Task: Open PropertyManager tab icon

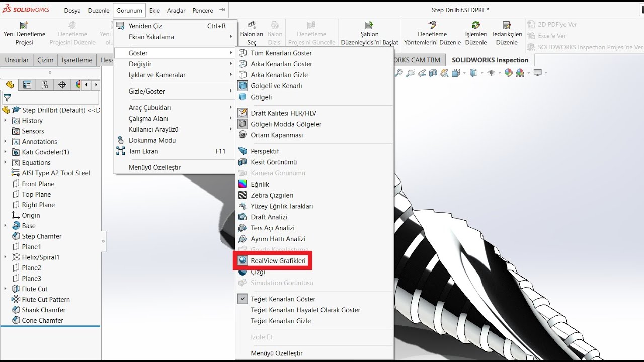Action: pos(27,85)
